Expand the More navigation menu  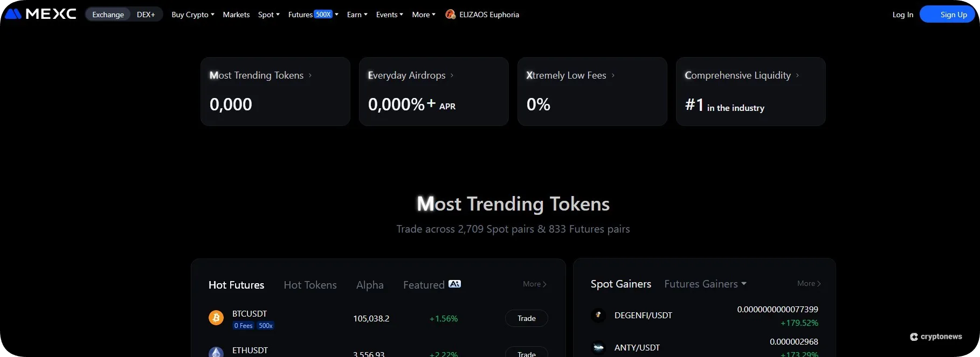click(423, 15)
